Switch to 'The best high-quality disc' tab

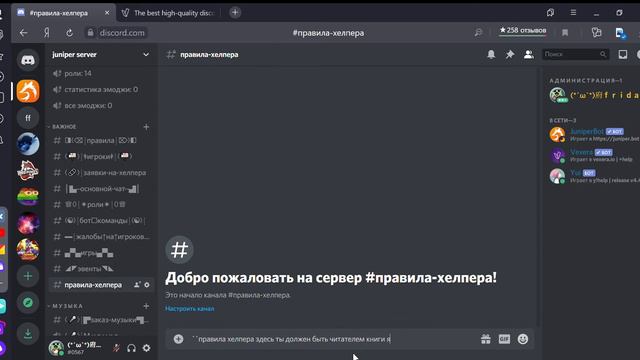tap(169, 13)
